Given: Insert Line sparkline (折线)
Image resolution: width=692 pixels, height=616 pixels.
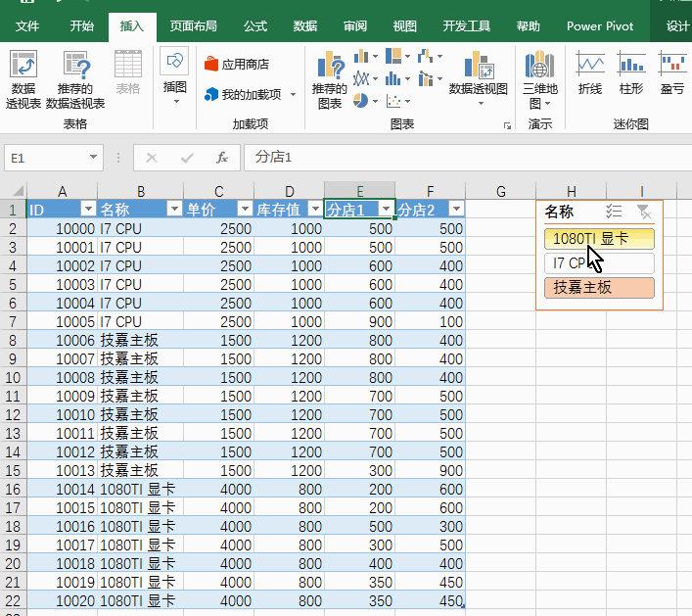Looking at the screenshot, I should click(590, 73).
